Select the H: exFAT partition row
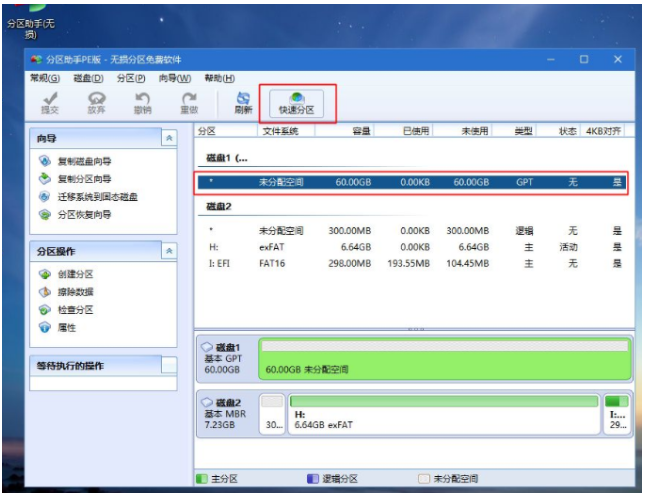The width and height of the screenshot is (648, 503). point(414,247)
